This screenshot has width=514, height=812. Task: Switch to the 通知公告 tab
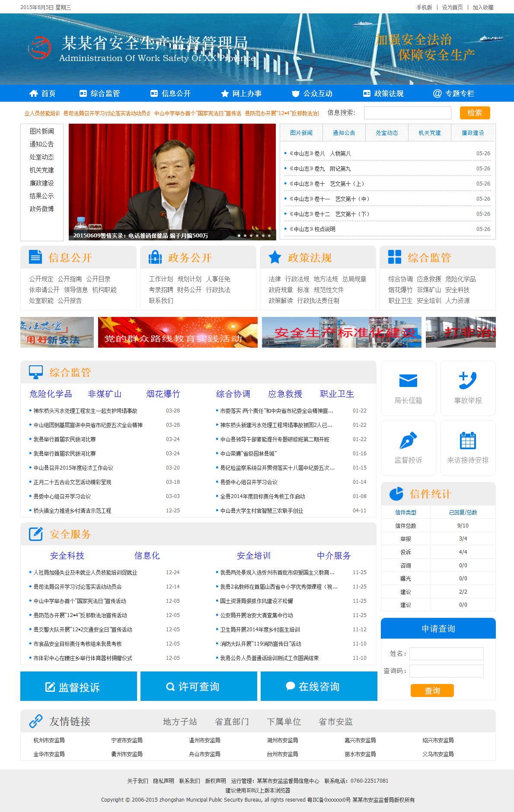pos(344,133)
